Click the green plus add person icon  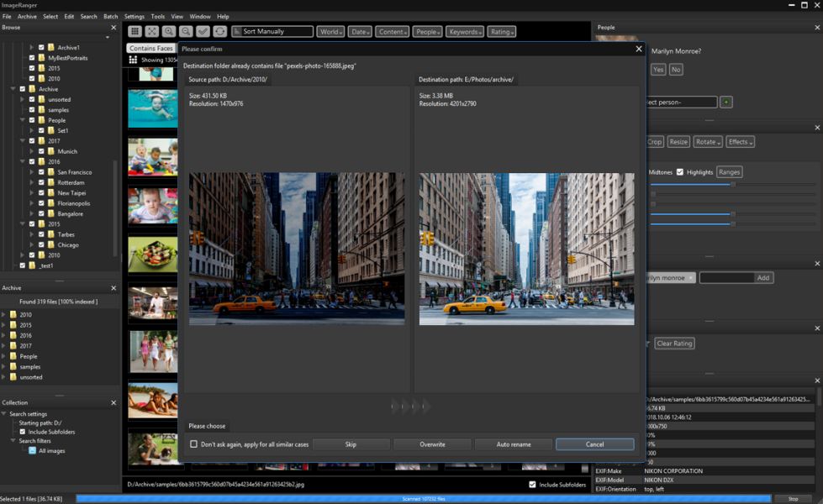point(726,102)
